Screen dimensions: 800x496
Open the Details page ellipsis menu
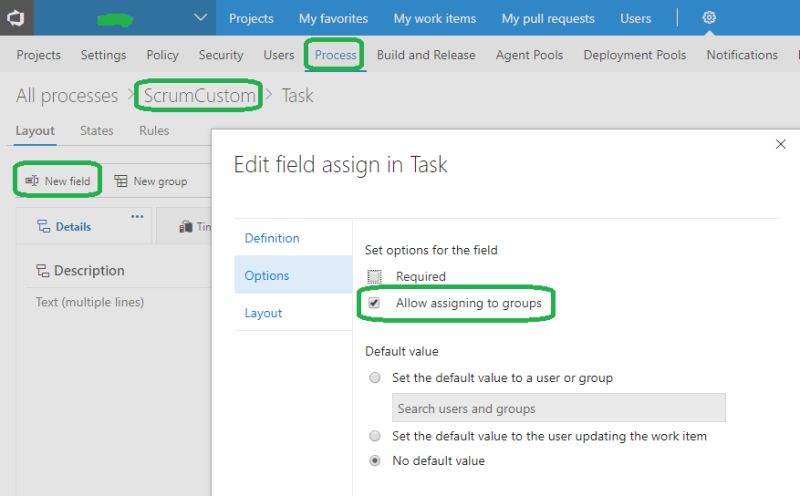coord(137,216)
